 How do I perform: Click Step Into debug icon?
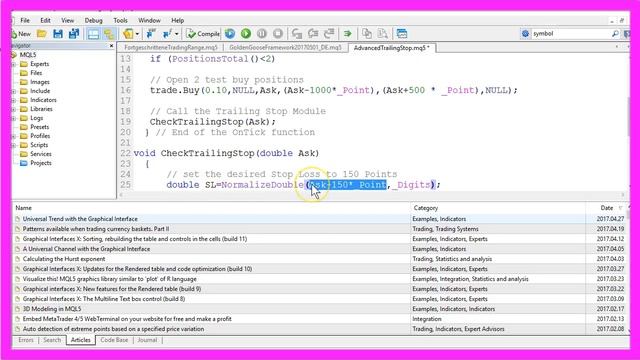tap(297, 34)
